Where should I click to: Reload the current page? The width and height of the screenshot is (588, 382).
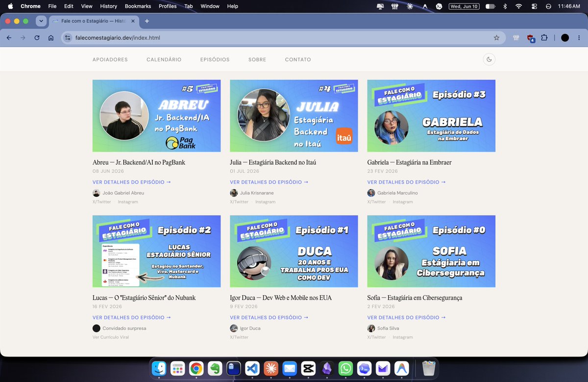point(37,38)
